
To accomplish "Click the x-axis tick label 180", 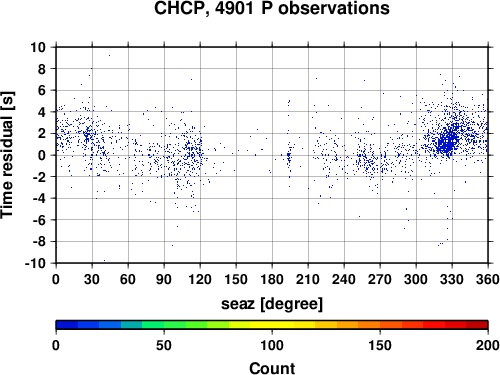I will pos(272,279).
